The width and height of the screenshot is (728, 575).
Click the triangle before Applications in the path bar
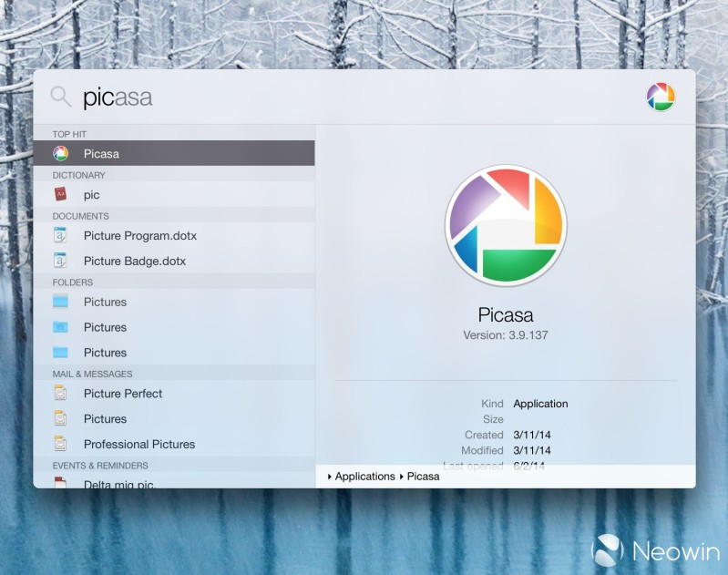(x=329, y=477)
